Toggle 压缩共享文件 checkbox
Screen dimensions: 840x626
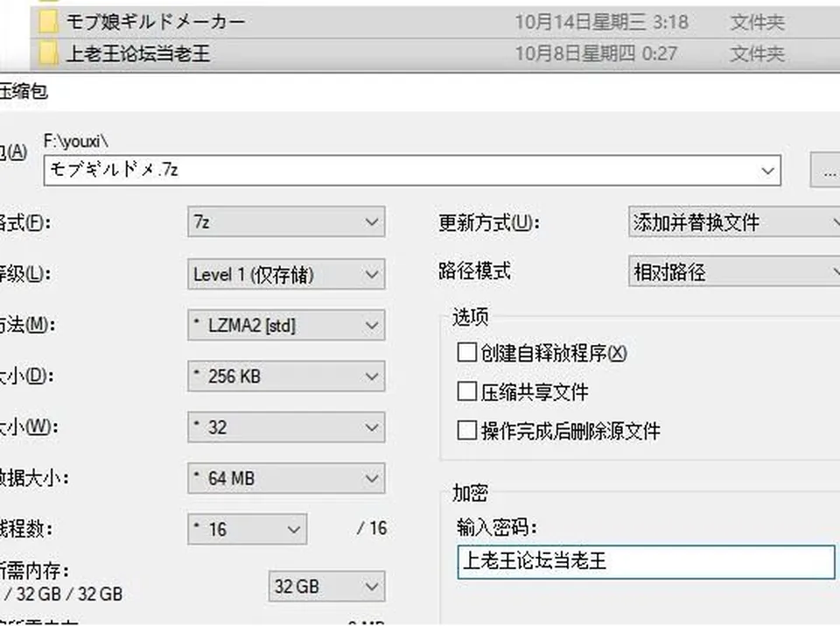click(466, 391)
